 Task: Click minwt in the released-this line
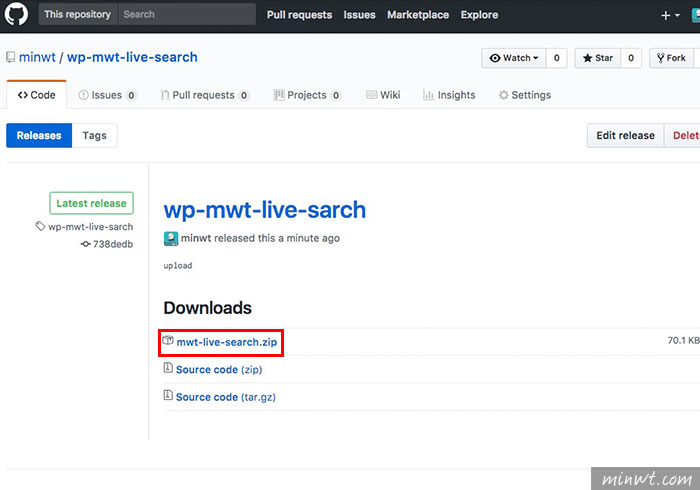coord(196,238)
